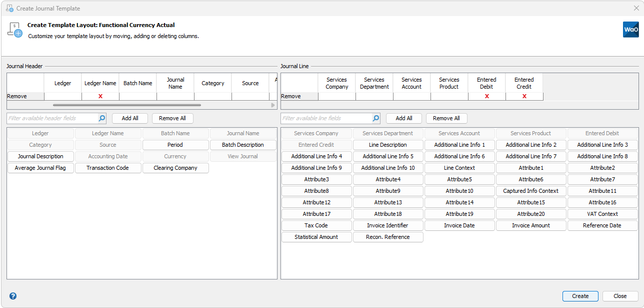Add the Period header field
644x308 pixels.
[175, 145]
